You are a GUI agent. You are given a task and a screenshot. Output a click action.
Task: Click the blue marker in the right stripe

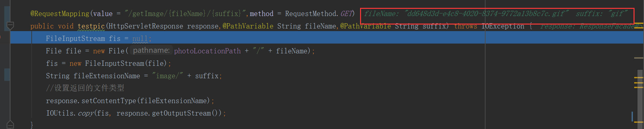pyautogui.click(x=632, y=116)
